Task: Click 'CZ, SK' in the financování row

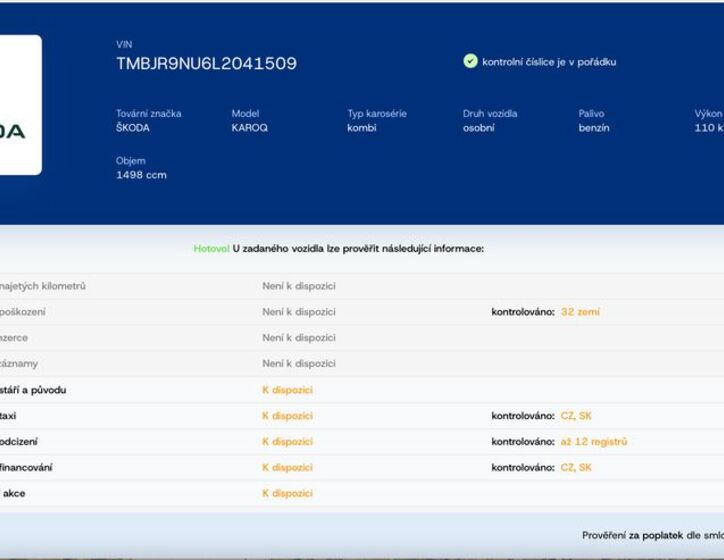Action: click(x=576, y=468)
